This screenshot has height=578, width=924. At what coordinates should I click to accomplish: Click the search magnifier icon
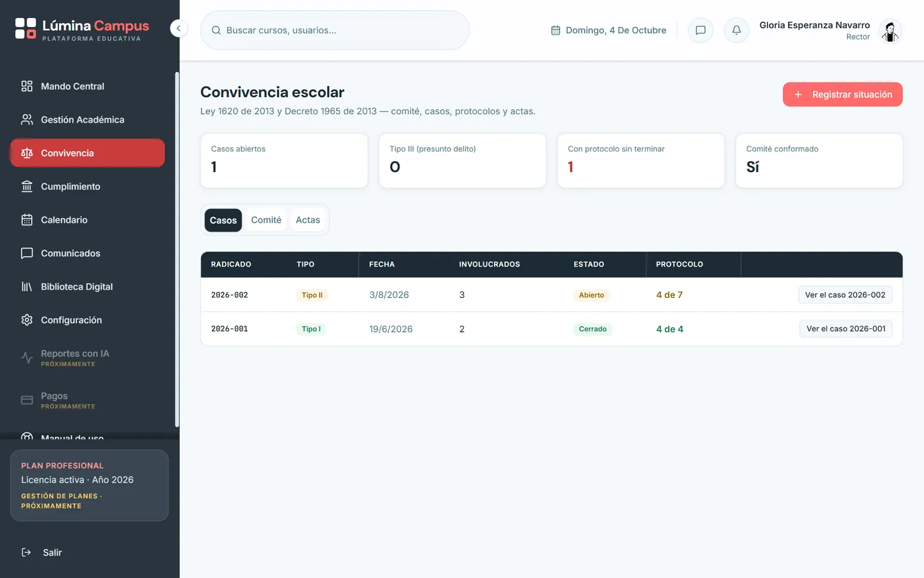pos(216,30)
